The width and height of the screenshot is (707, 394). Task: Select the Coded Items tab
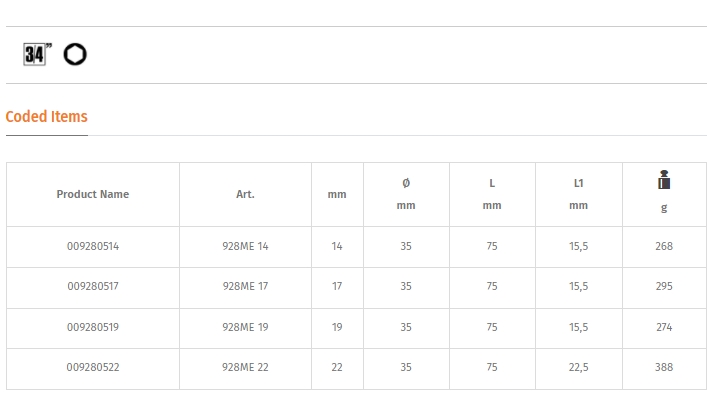pyautogui.click(x=46, y=117)
